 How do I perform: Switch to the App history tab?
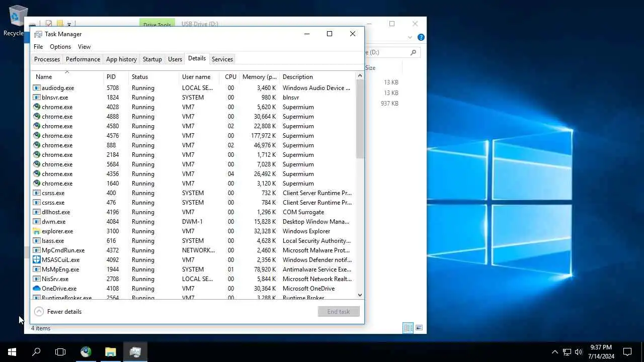(121, 59)
